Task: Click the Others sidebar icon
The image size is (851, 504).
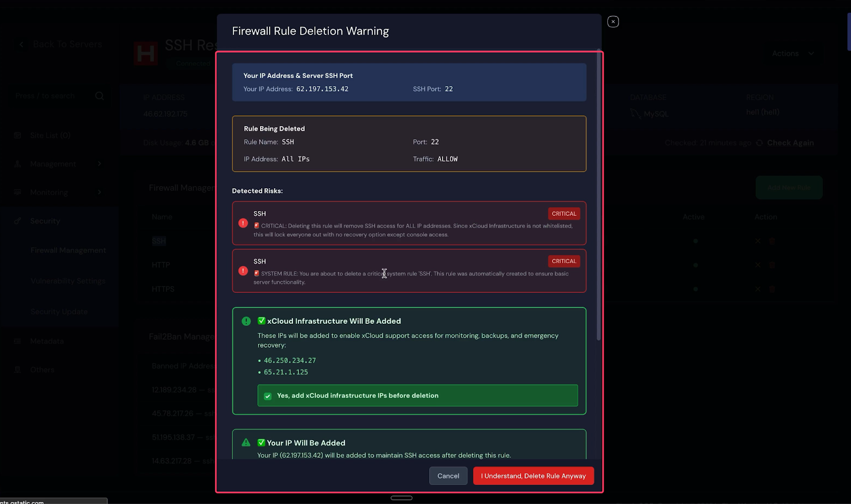Action: tap(18, 370)
